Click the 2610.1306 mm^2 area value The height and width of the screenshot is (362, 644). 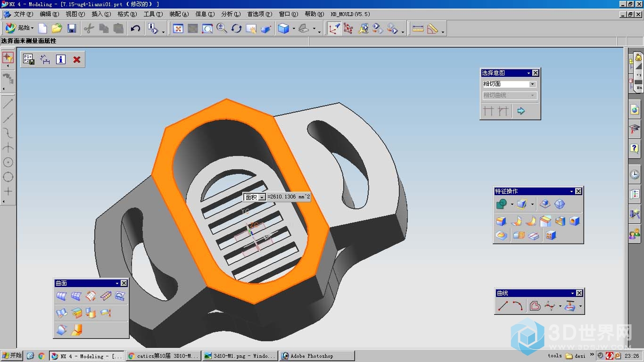point(289,197)
